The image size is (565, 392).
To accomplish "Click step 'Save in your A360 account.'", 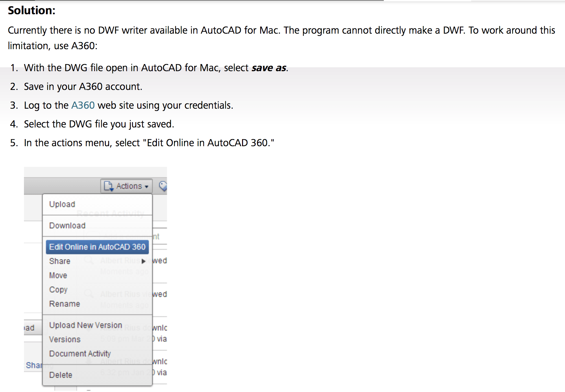I will coord(83,87).
